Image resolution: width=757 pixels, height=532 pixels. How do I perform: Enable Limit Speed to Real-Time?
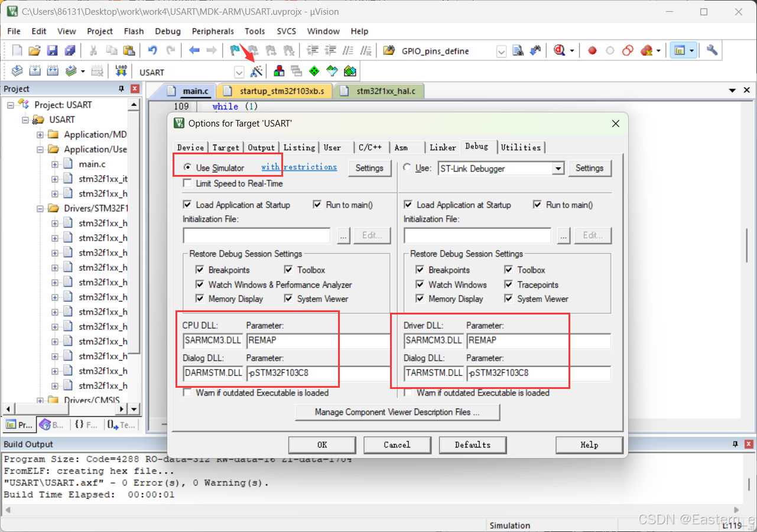click(x=187, y=183)
